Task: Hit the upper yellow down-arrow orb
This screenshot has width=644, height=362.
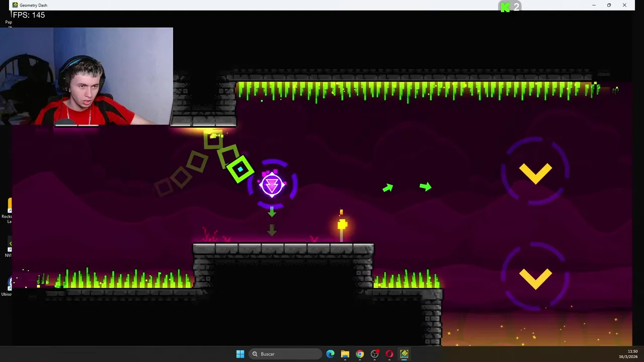Action: click(535, 173)
